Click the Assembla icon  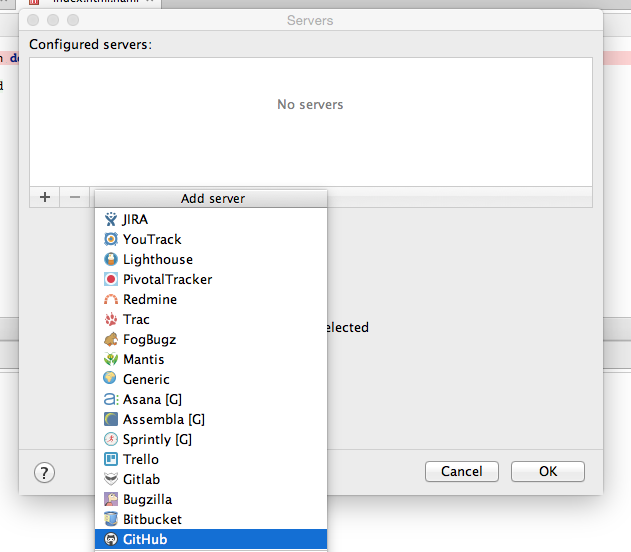coord(111,419)
